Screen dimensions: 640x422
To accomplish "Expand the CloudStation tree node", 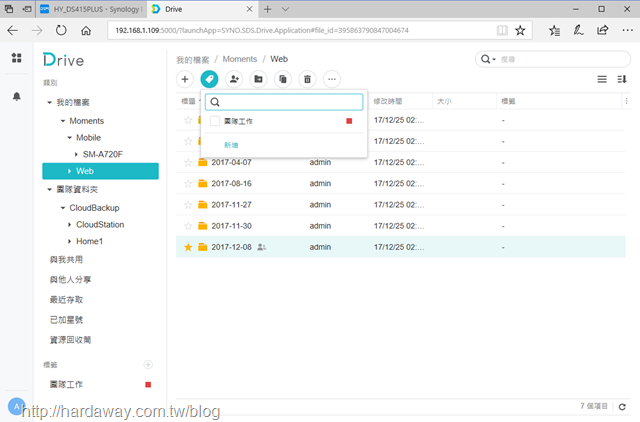I will 69,224.
